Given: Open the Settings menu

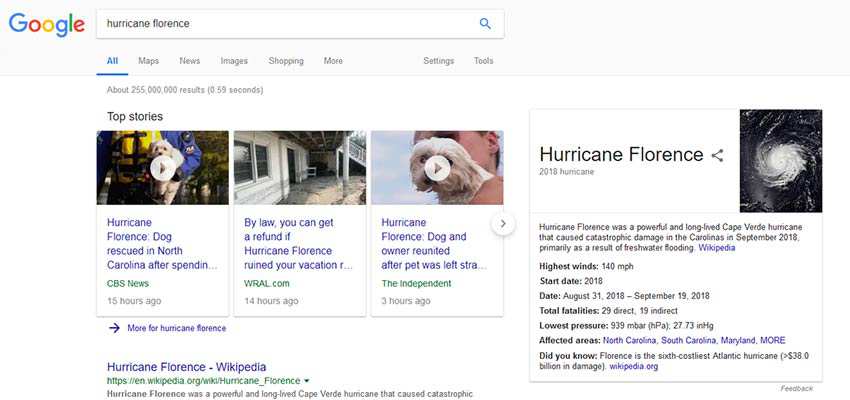Looking at the screenshot, I should click(x=438, y=61).
